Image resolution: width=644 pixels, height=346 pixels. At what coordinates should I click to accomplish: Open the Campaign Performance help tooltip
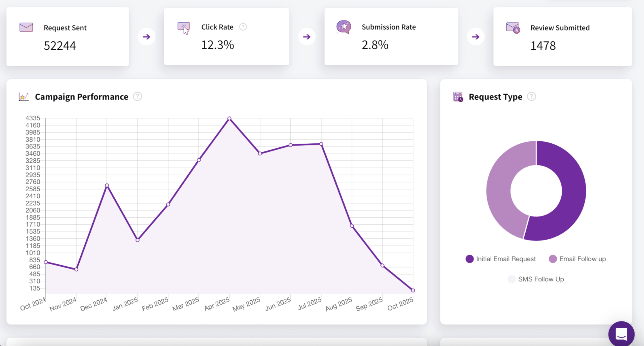(137, 97)
